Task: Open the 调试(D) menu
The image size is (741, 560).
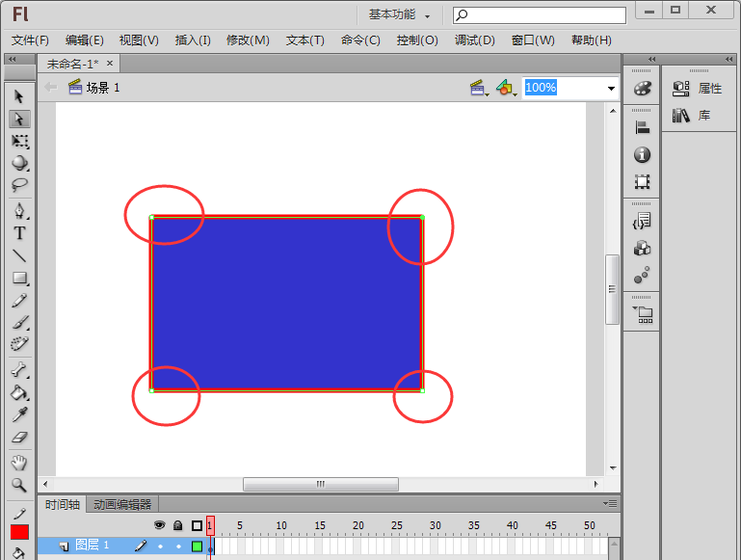Action: coord(474,40)
